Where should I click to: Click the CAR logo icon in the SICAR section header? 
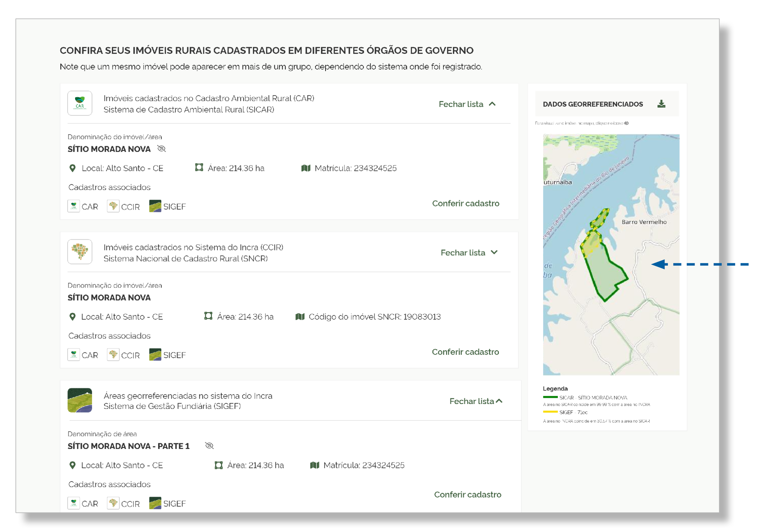[80, 103]
